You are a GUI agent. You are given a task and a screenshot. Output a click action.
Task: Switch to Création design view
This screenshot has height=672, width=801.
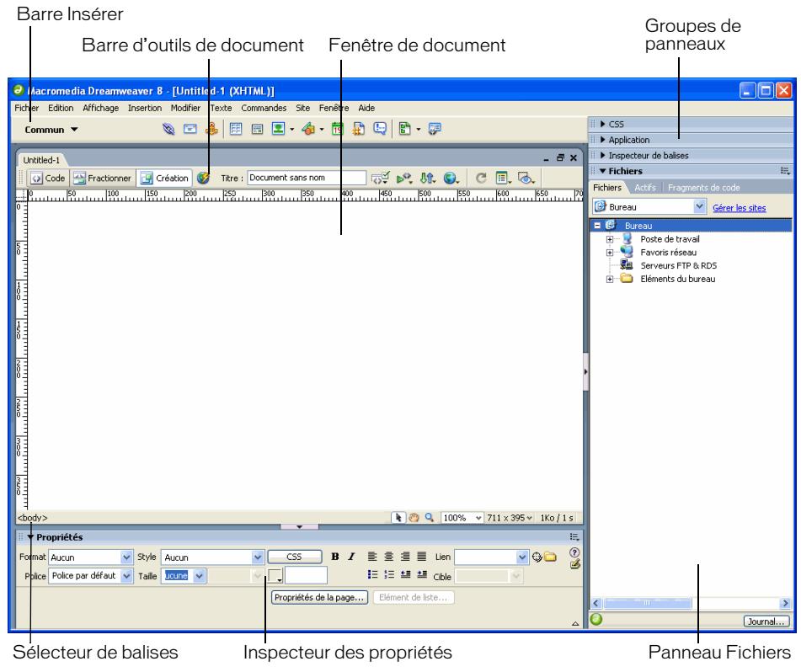tap(164, 178)
